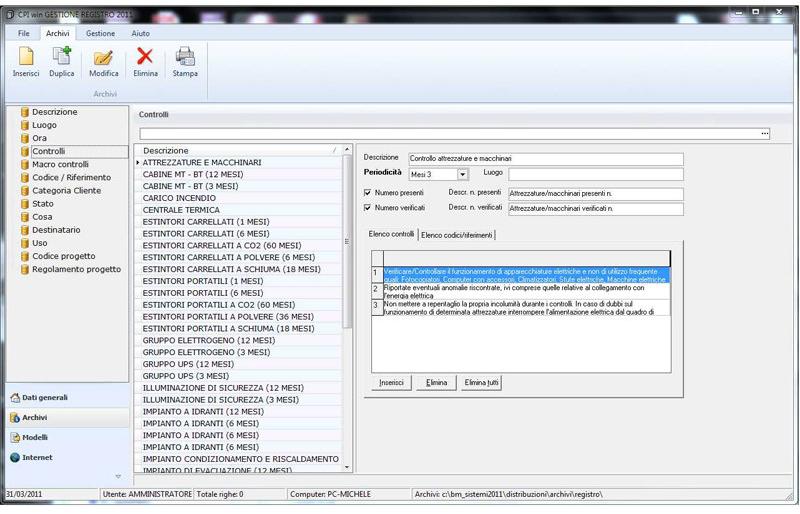The width and height of the screenshot is (800, 514).
Task: Switch to Elenco codici/riferimenti tab
Action: [x=457, y=235]
